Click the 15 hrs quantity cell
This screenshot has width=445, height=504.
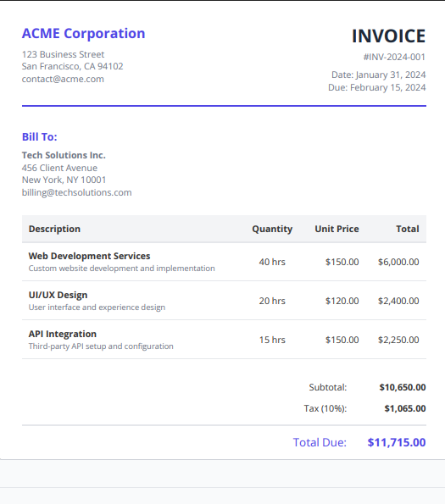click(x=272, y=340)
